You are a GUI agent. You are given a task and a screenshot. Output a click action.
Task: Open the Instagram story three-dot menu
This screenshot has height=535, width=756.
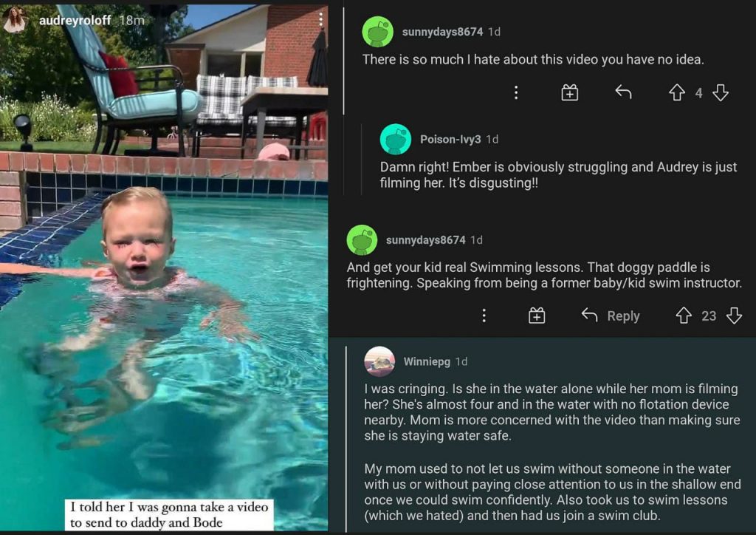click(320, 19)
